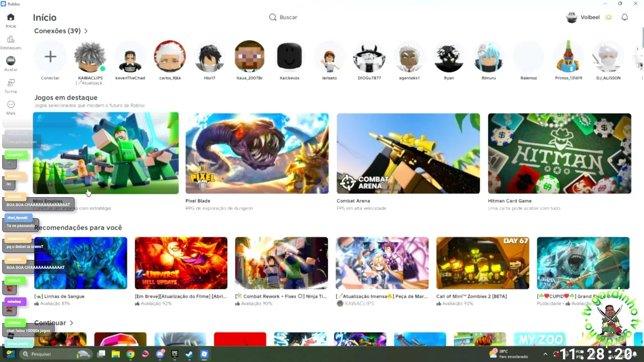Open KAWACLIPS connection avatar
This screenshot has height=362, width=644.
[x=90, y=56]
